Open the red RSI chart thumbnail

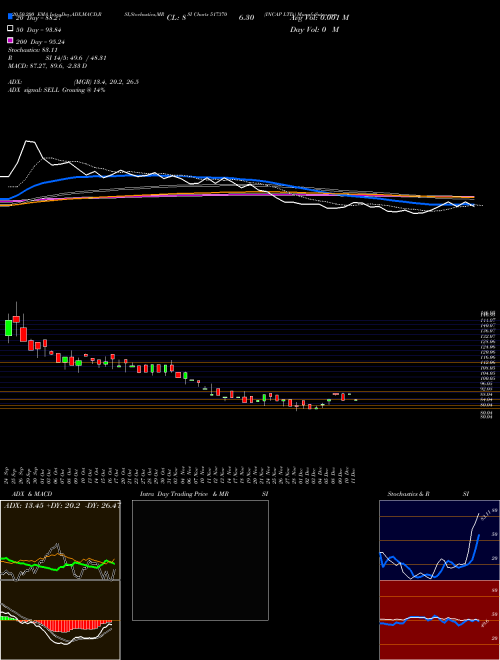(x=439, y=620)
